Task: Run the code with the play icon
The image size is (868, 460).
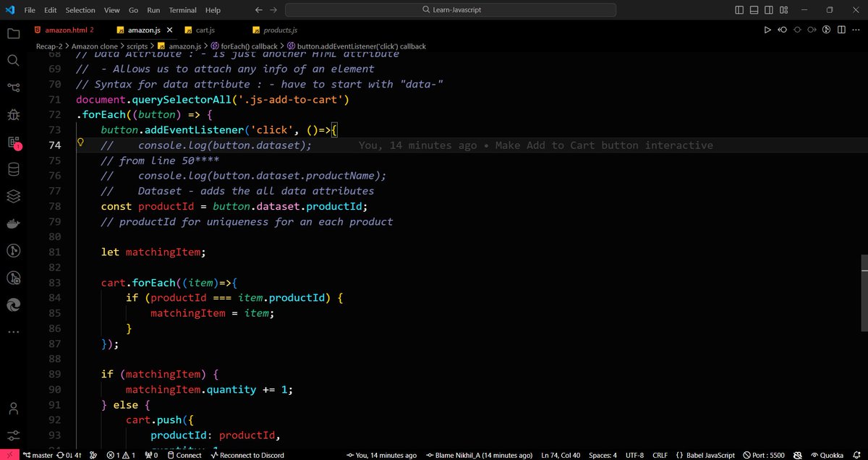Action: point(767,30)
